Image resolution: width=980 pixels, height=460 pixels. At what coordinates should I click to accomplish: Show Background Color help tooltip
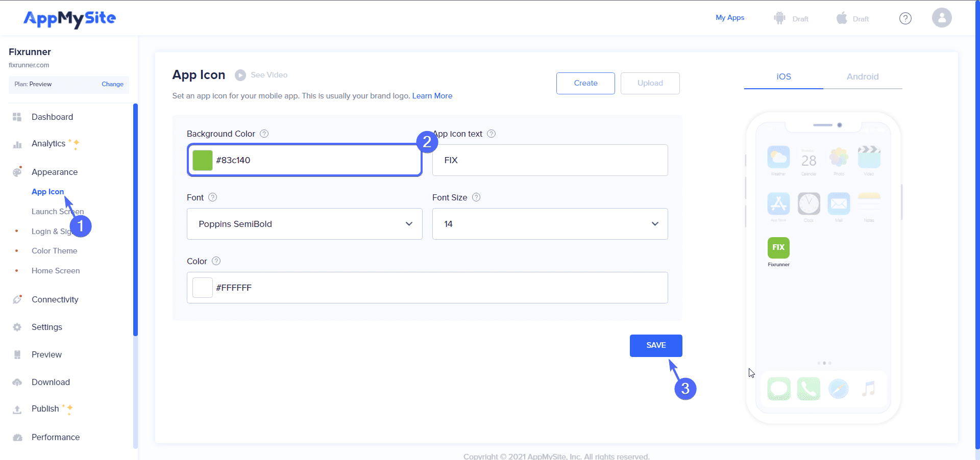[x=264, y=134]
